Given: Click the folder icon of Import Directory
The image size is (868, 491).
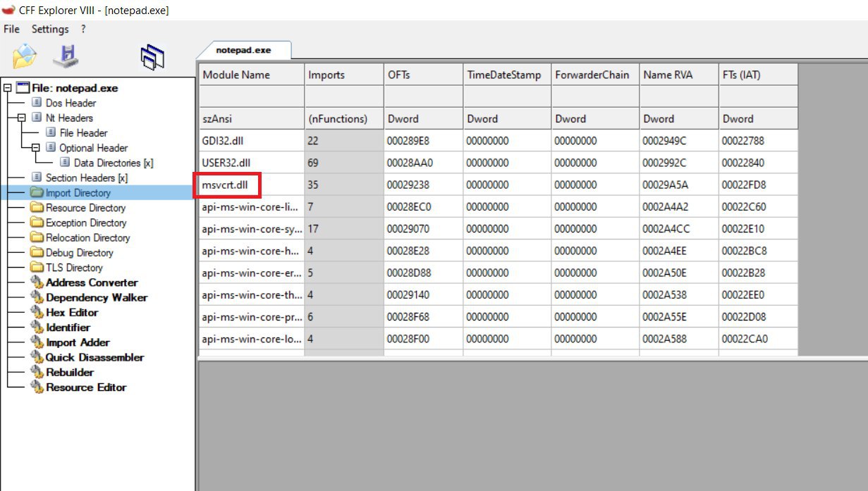Looking at the screenshot, I should (37, 192).
